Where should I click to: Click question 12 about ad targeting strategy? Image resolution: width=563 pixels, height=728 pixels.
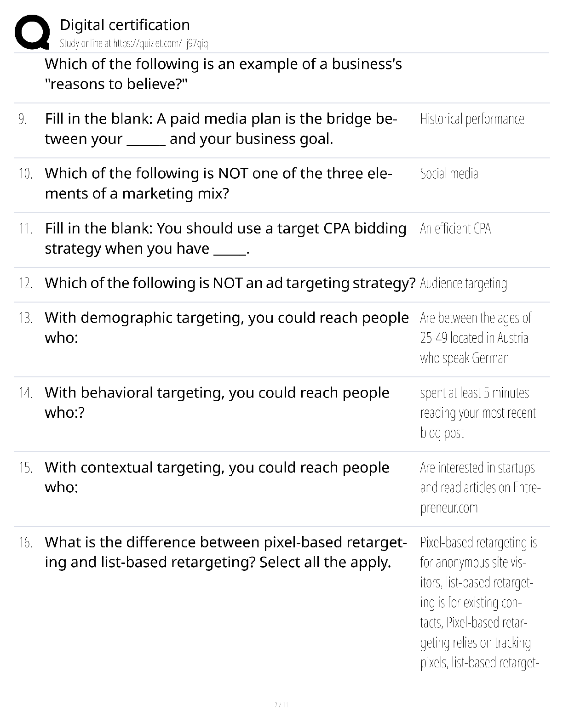point(230,283)
